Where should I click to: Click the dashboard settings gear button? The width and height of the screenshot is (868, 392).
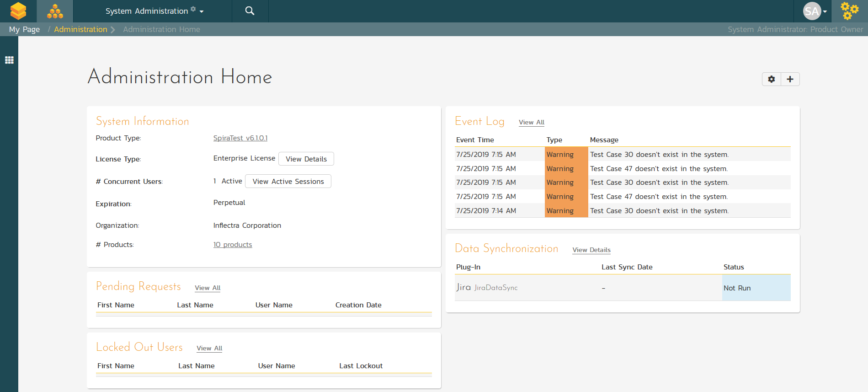pyautogui.click(x=772, y=79)
